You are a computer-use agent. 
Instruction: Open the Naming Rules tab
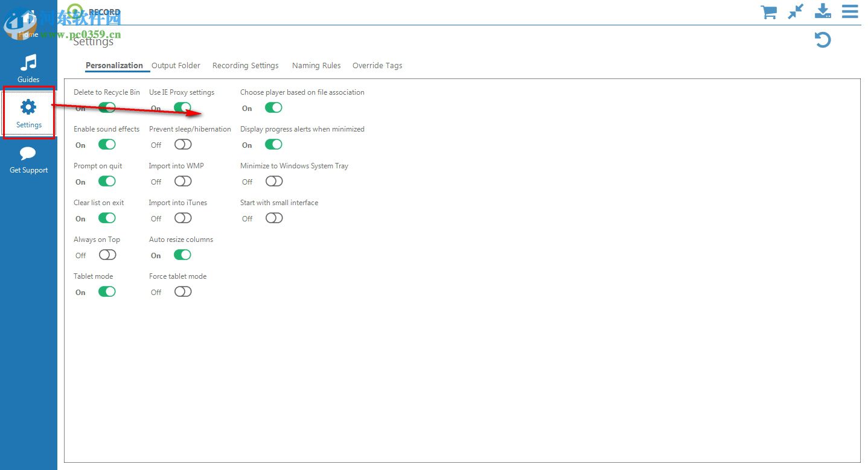[x=316, y=66]
